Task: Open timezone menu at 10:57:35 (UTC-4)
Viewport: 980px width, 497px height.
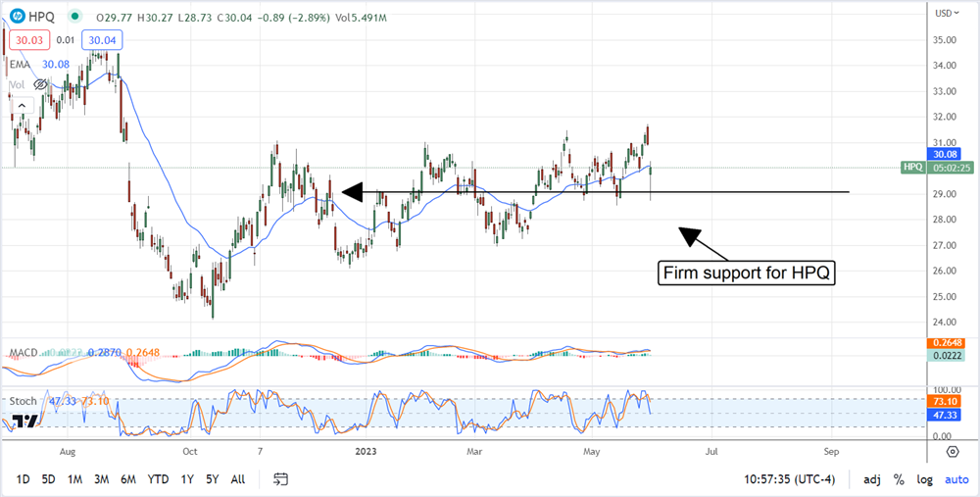Action: (x=789, y=480)
